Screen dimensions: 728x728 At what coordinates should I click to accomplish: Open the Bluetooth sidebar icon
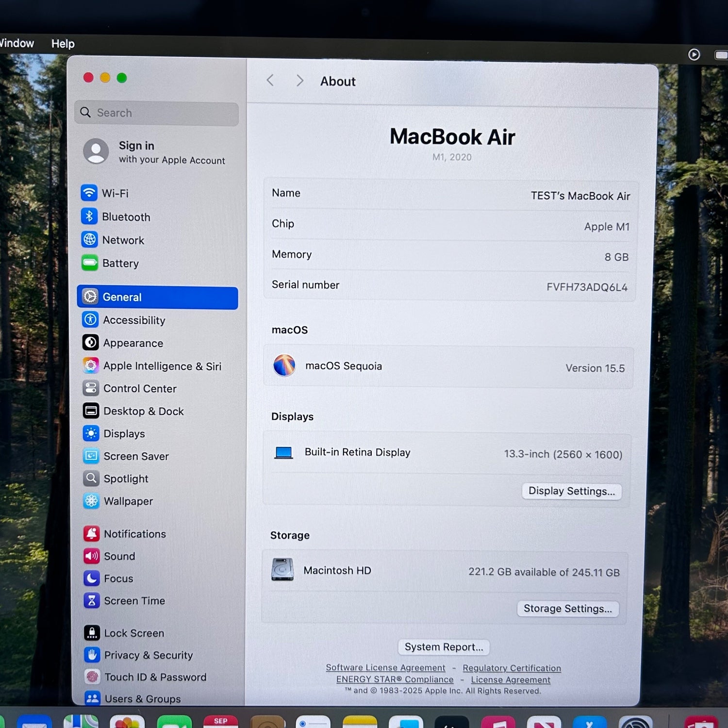[x=89, y=216]
